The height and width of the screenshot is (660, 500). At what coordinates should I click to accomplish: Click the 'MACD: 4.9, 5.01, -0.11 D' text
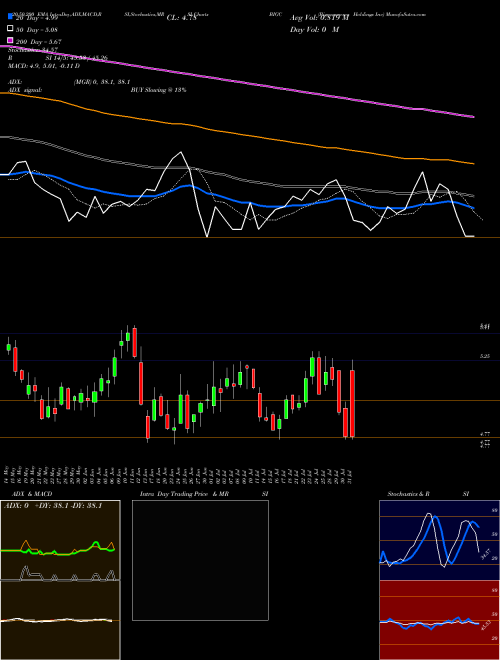point(44,66)
